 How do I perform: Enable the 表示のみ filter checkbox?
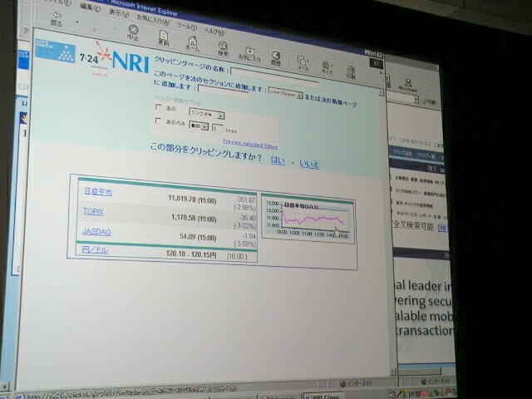pos(159,122)
